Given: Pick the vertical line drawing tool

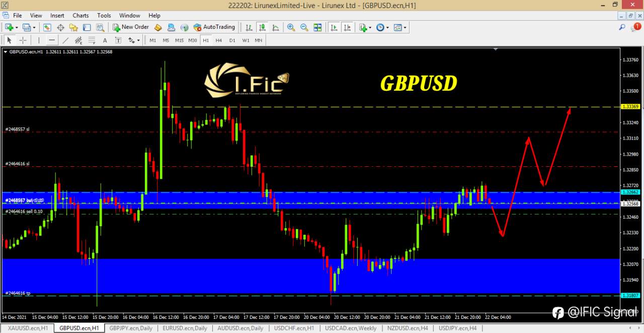Looking at the screenshot, I should (39, 40).
